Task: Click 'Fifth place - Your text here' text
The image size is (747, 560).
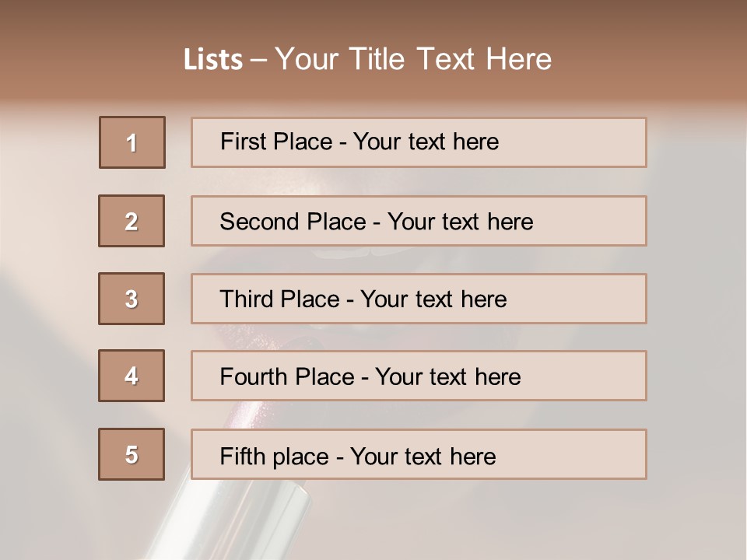Action: 357,456
